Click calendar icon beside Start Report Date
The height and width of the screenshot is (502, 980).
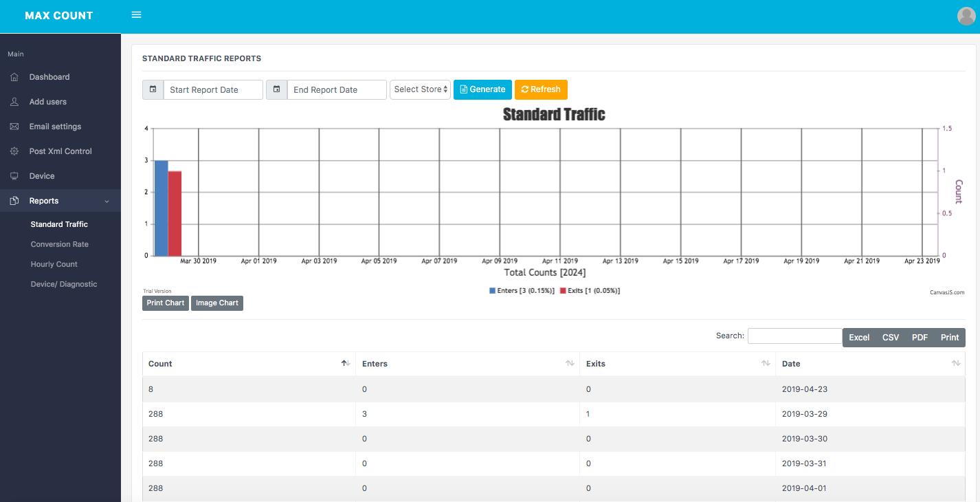(x=153, y=89)
